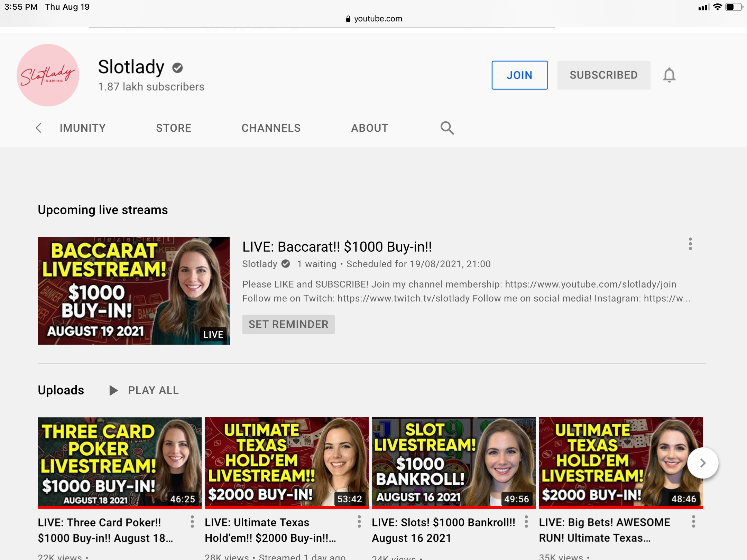
Task: Open the LIVE: Slots! $1000 Bankroll!! title
Action: (x=443, y=530)
